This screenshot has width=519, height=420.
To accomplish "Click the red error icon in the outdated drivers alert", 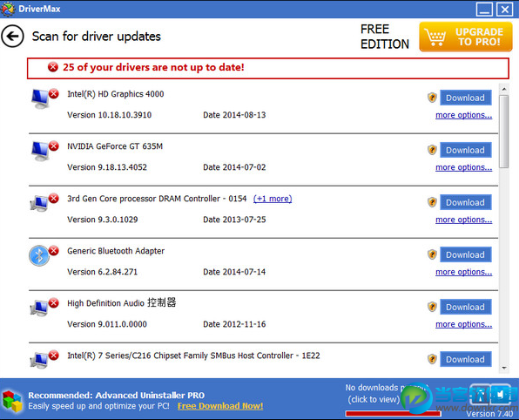I will (52, 67).
